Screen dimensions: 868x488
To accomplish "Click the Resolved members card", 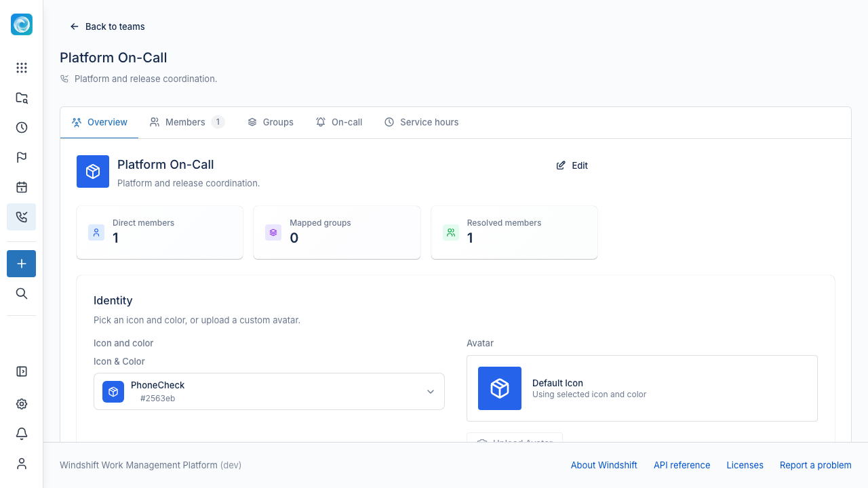I will point(514,232).
